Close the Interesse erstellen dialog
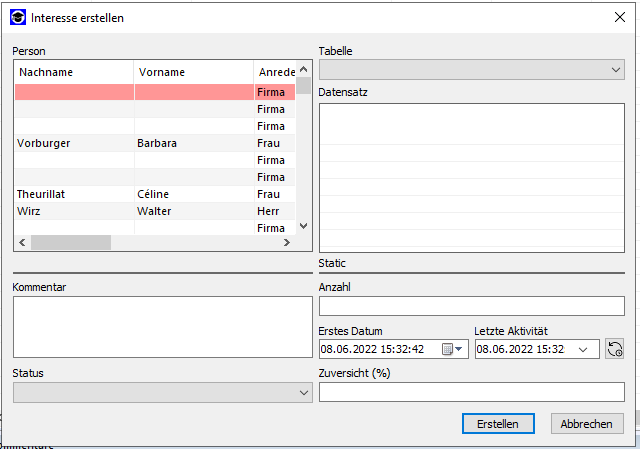This screenshot has height=449, width=640. click(x=618, y=18)
